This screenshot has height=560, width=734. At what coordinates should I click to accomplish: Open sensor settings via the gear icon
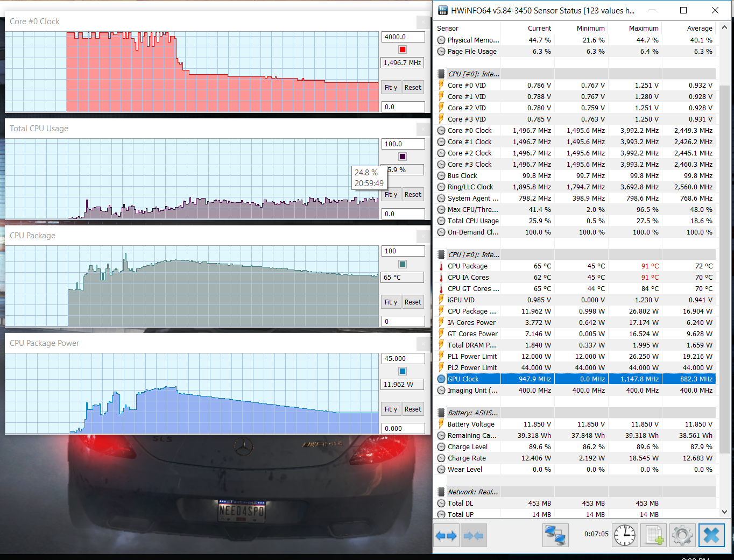click(682, 536)
